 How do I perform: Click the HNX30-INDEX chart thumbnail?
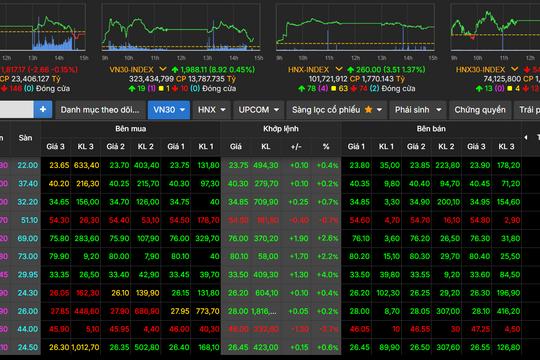[x=495, y=28]
